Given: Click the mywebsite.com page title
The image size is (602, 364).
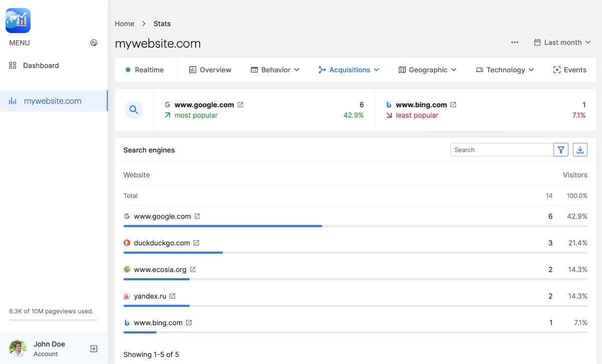Looking at the screenshot, I should [x=158, y=44].
